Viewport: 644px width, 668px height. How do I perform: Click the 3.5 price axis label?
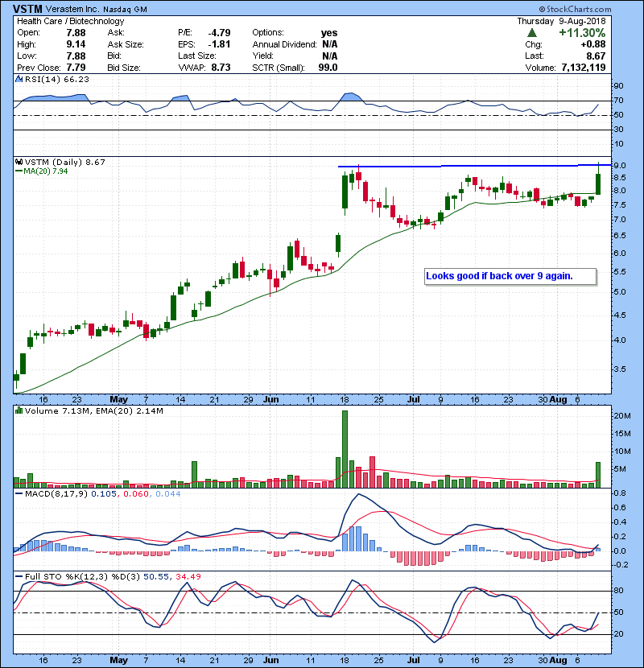tap(620, 369)
